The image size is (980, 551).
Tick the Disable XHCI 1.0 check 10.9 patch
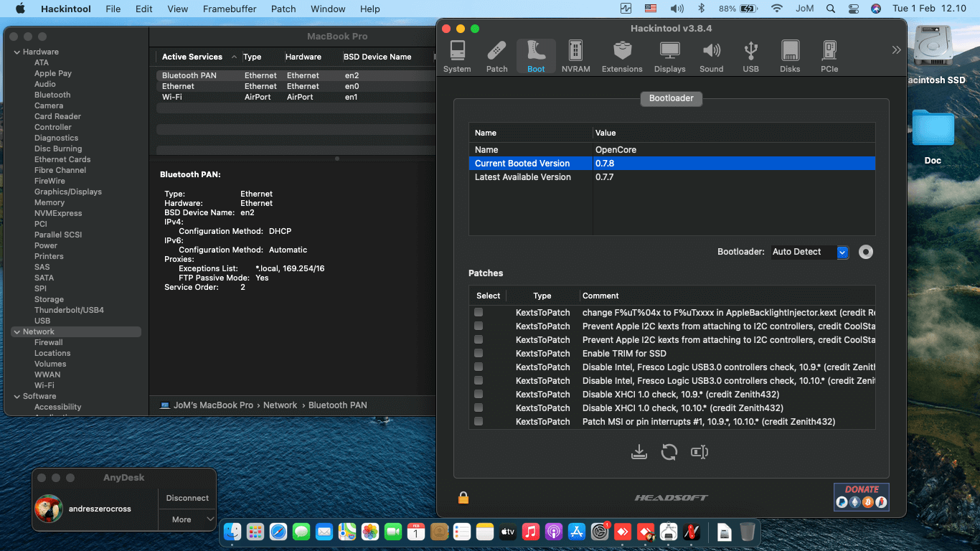point(479,395)
